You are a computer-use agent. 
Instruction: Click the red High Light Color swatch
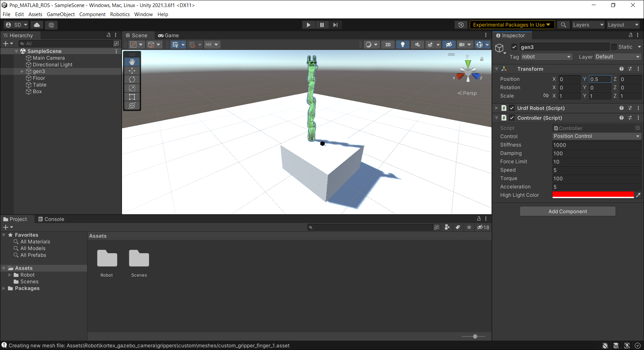click(x=593, y=195)
